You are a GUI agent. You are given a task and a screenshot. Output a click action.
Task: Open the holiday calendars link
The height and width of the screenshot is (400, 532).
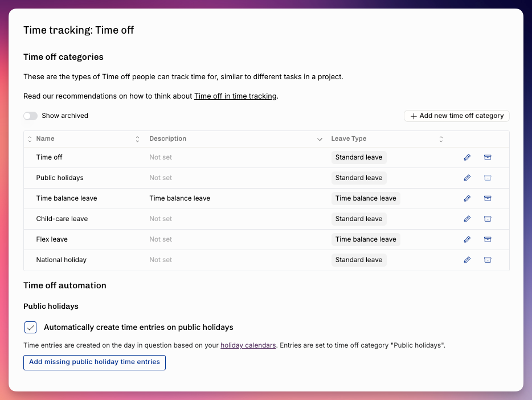pyautogui.click(x=248, y=345)
